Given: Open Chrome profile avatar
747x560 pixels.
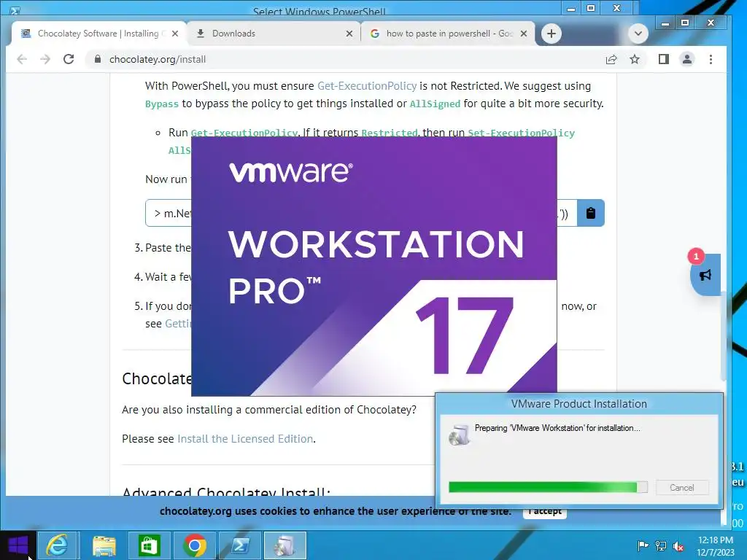Looking at the screenshot, I should 687,59.
